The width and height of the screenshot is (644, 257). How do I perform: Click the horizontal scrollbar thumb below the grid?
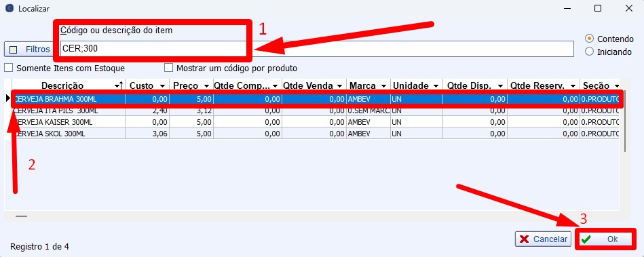pyautogui.click(x=21, y=216)
